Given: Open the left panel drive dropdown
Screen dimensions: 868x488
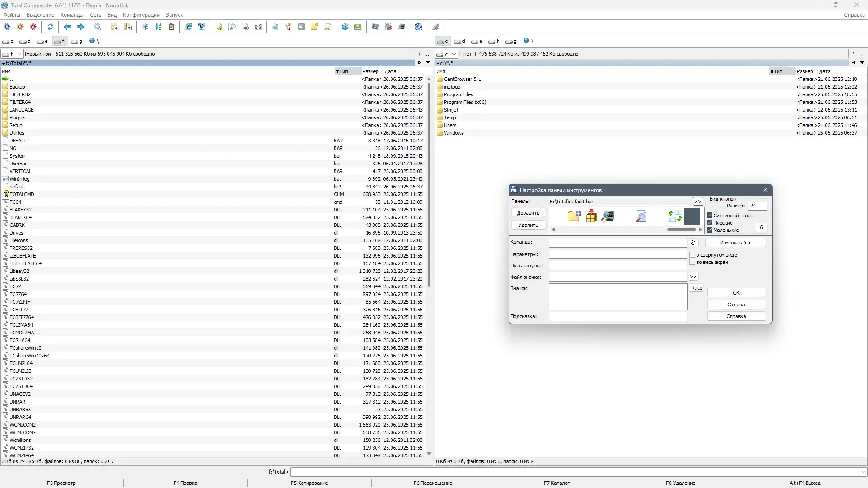Looking at the screenshot, I should pyautogui.click(x=19, y=54).
